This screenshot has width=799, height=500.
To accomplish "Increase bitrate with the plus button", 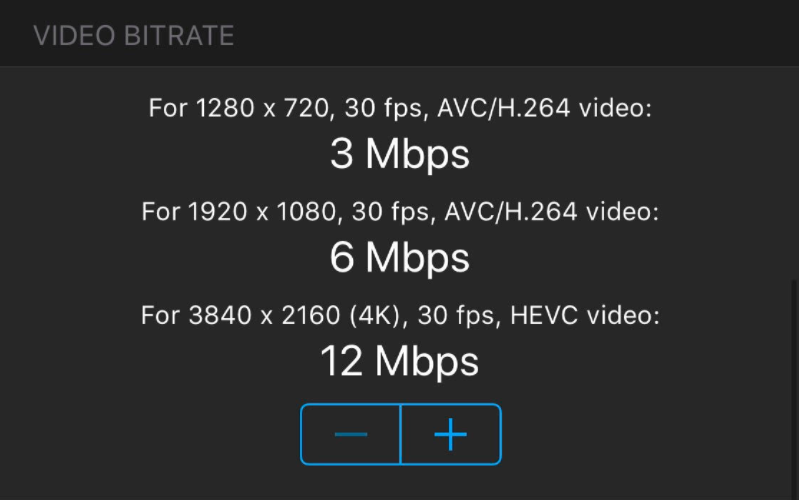I will point(450,434).
